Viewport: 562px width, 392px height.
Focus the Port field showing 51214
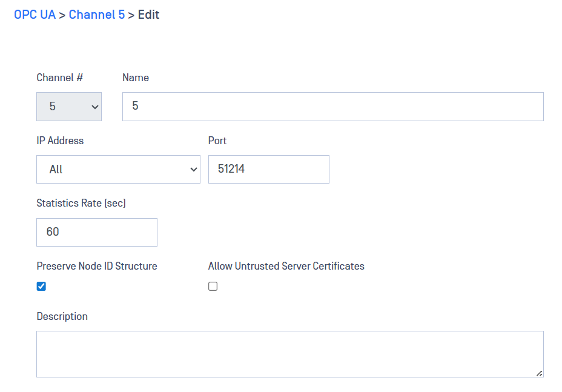pos(268,170)
